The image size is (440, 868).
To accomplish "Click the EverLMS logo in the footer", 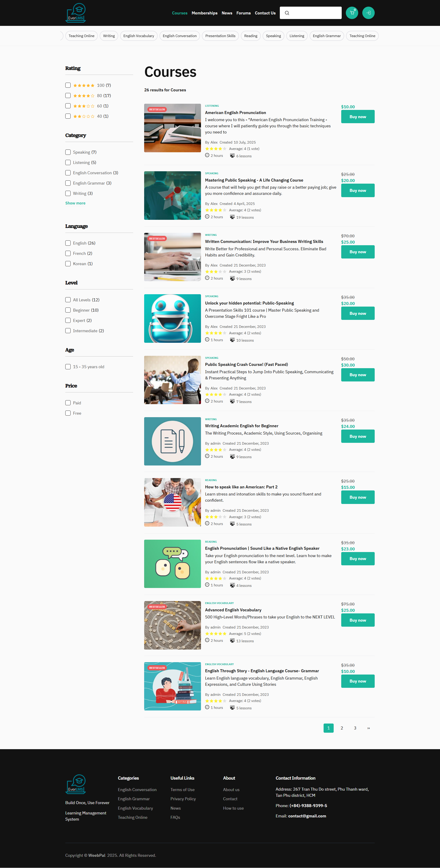I will [x=76, y=784].
